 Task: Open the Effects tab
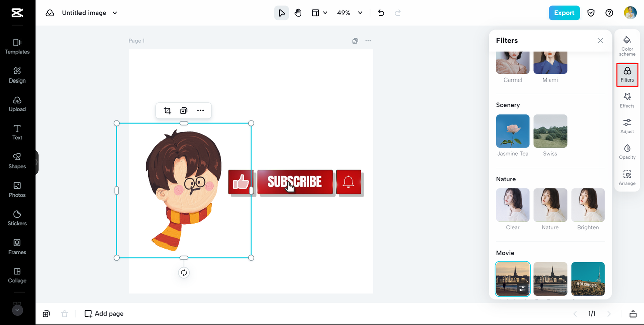(627, 100)
